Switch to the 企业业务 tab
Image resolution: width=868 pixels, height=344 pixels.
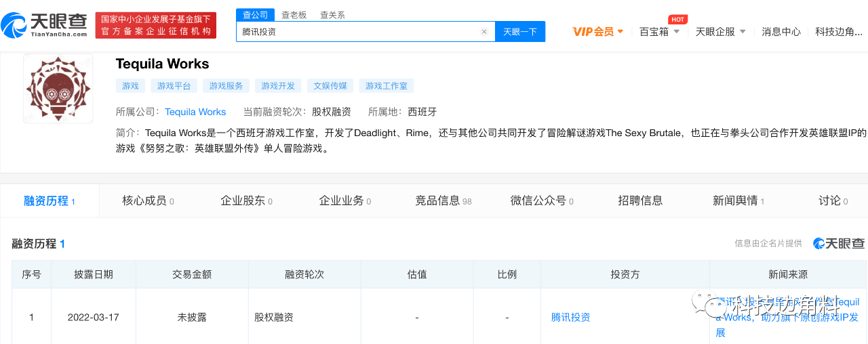[344, 200]
